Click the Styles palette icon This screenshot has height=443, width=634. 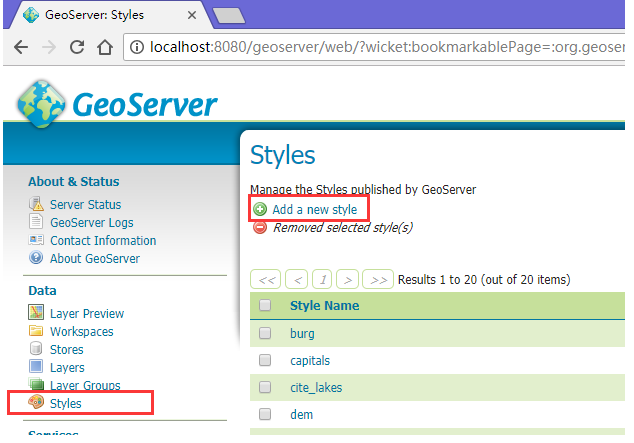(36, 402)
